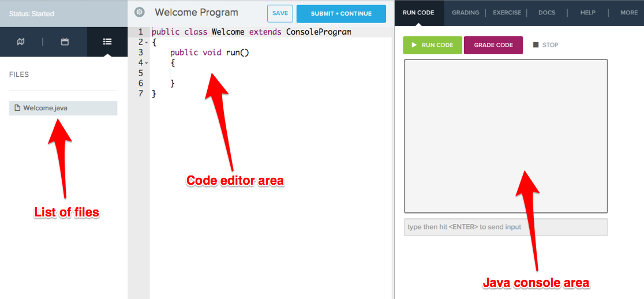Select Welcome.java in the files list
Viewport: 644px width, 299px height.
point(63,108)
